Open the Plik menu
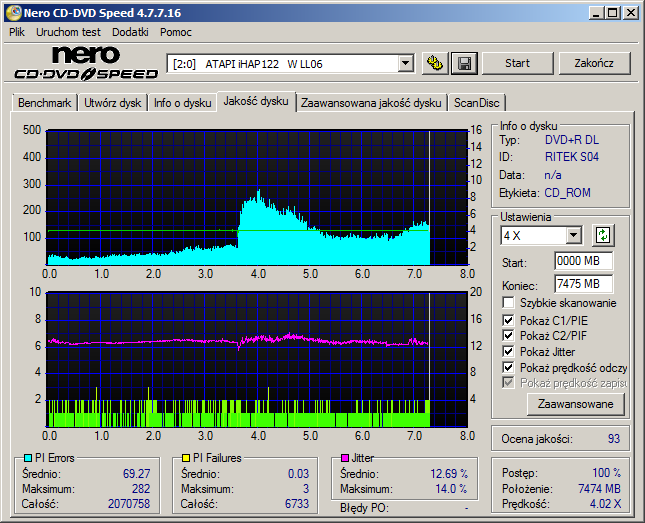 click(17, 32)
